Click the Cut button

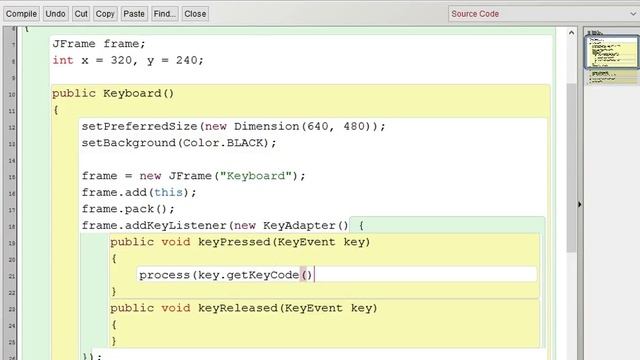point(81,14)
